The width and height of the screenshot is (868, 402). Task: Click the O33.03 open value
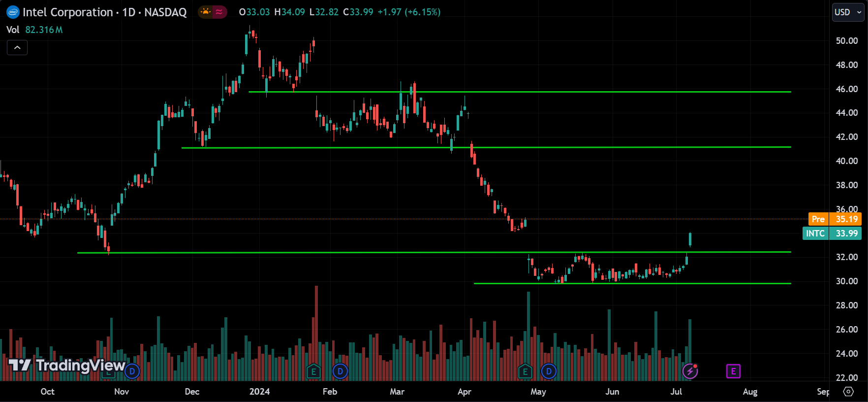(254, 12)
